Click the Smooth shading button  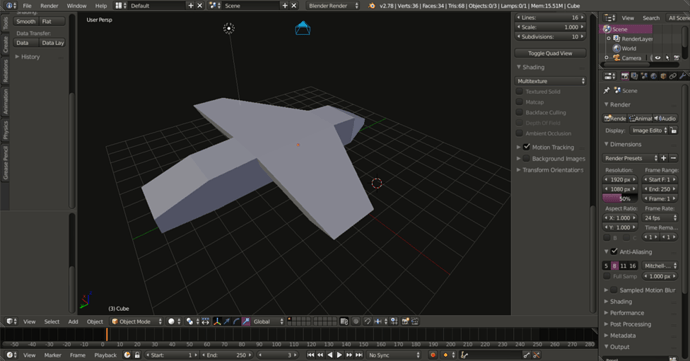point(26,21)
